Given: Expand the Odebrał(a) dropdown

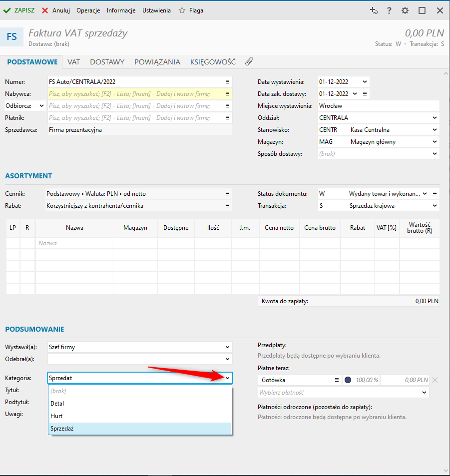Looking at the screenshot, I should pyautogui.click(x=227, y=359).
